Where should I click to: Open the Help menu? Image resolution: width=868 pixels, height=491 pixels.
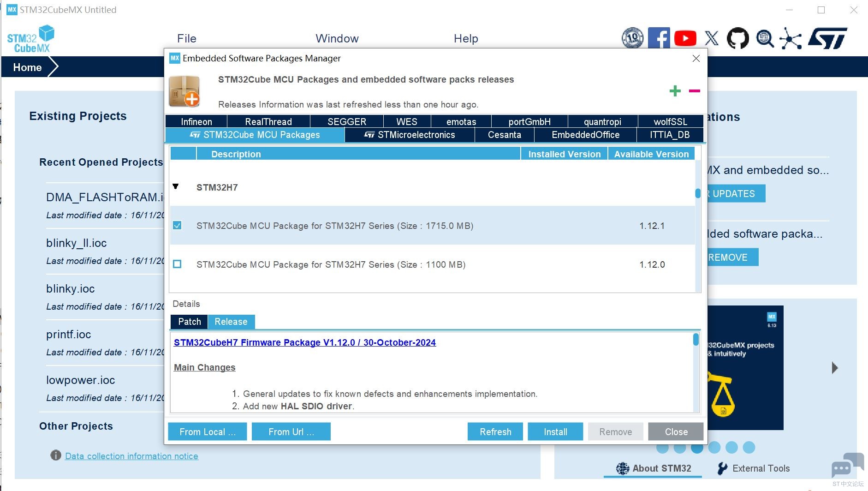(466, 38)
